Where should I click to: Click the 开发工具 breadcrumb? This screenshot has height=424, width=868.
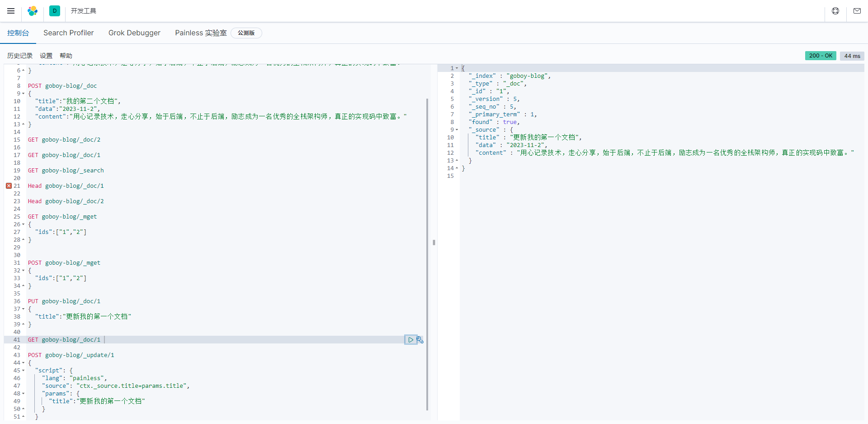84,11
